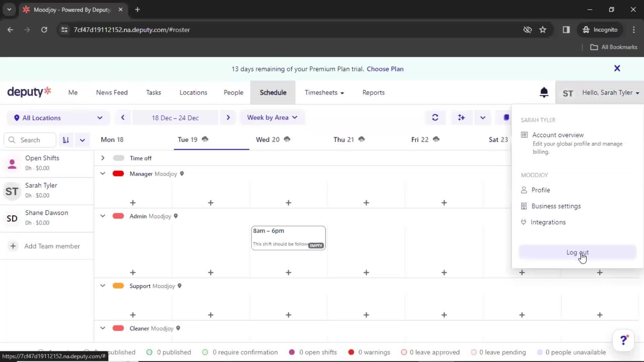Open the help question mark widget
The image size is (644, 362).
pos(623,340)
